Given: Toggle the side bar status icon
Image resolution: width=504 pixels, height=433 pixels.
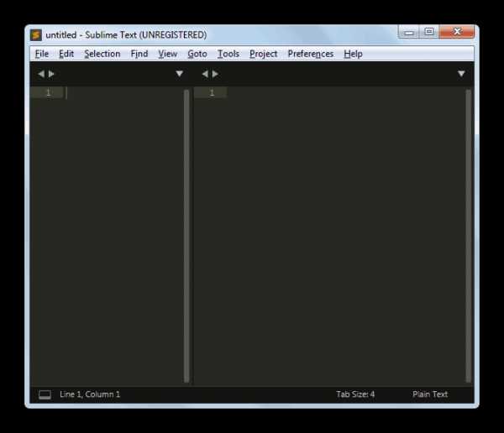Looking at the screenshot, I should click(x=45, y=394).
